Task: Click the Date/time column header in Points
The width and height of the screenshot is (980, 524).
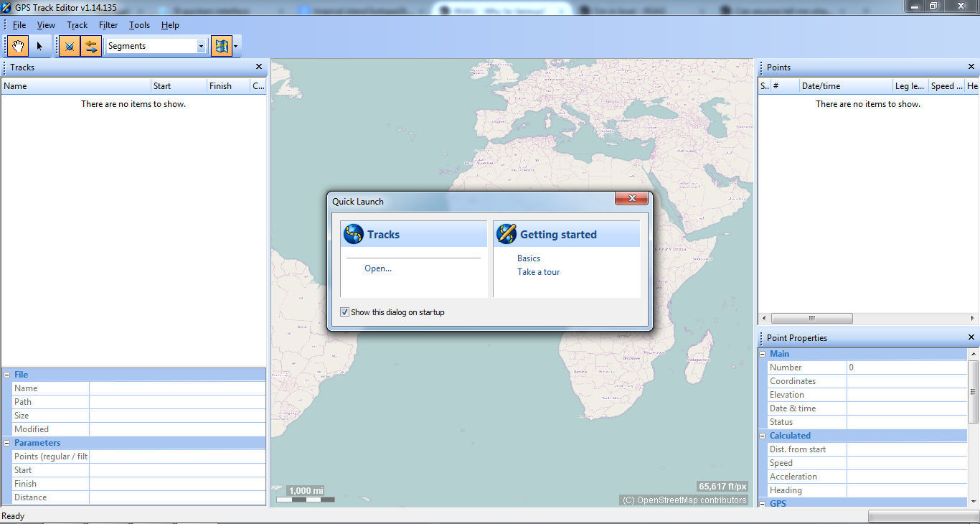Action: (x=845, y=86)
